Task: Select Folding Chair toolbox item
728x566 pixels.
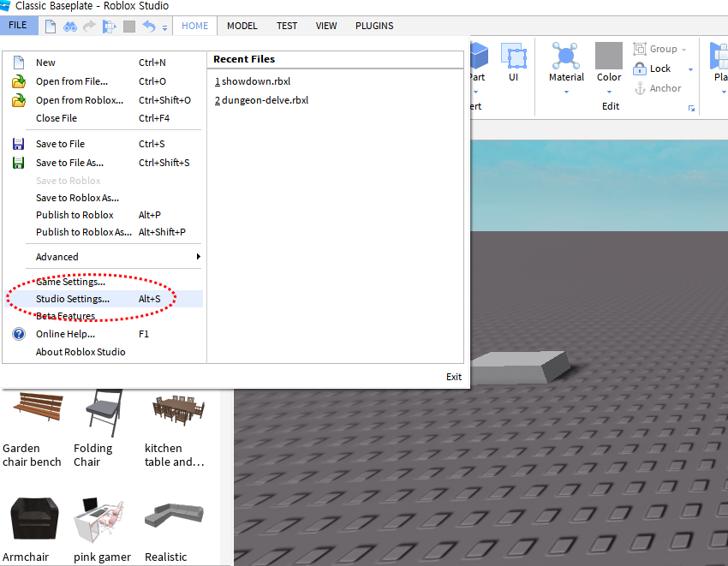Action: click(x=100, y=429)
